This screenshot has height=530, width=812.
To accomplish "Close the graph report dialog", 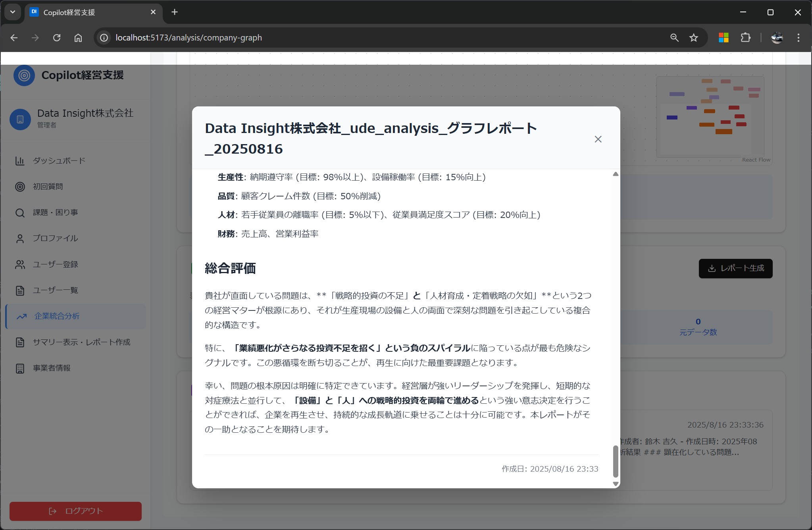I will click(x=598, y=139).
